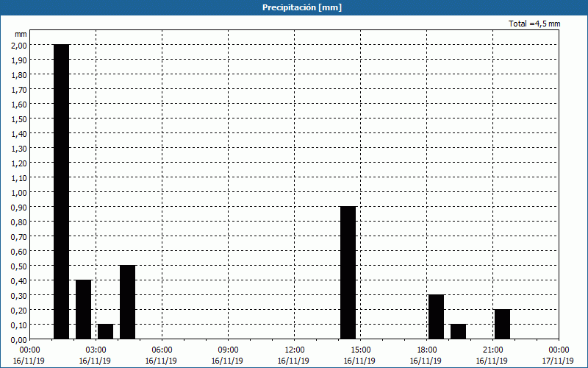The height and width of the screenshot is (368, 588).
Task: Click the 15:00 x-axis time label
Action: (361, 350)
